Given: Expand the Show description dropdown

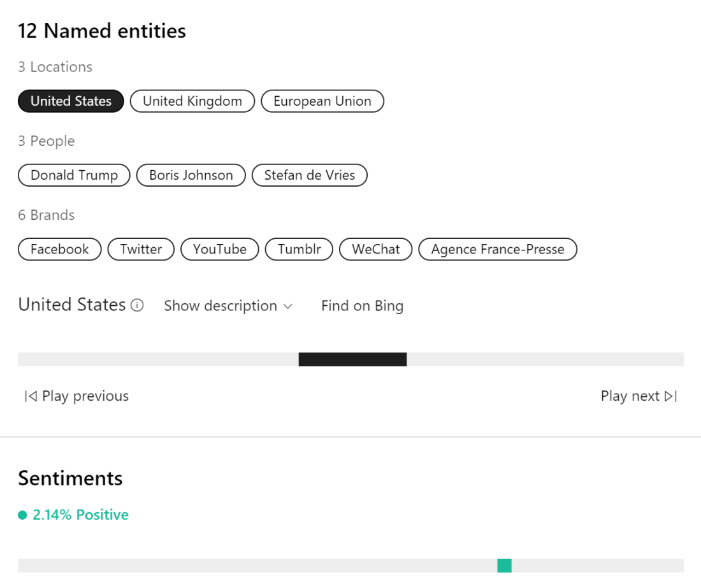Looking at the screenshot, I should pos(228,306).
